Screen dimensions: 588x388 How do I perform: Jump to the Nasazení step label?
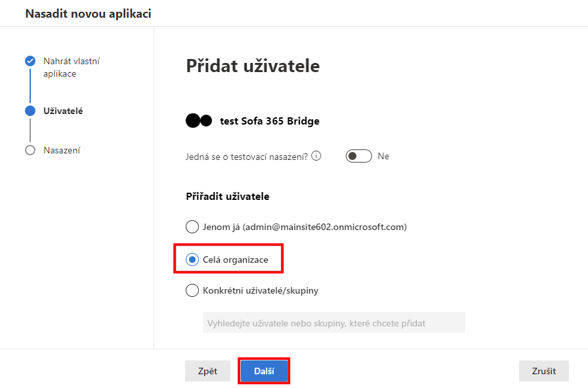(x=62, y=150)
